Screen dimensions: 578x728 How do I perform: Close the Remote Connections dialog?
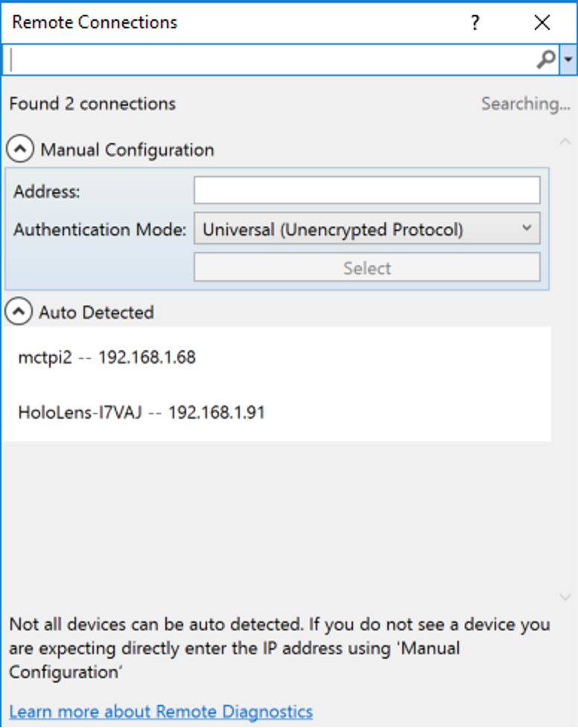pos(542,22)
